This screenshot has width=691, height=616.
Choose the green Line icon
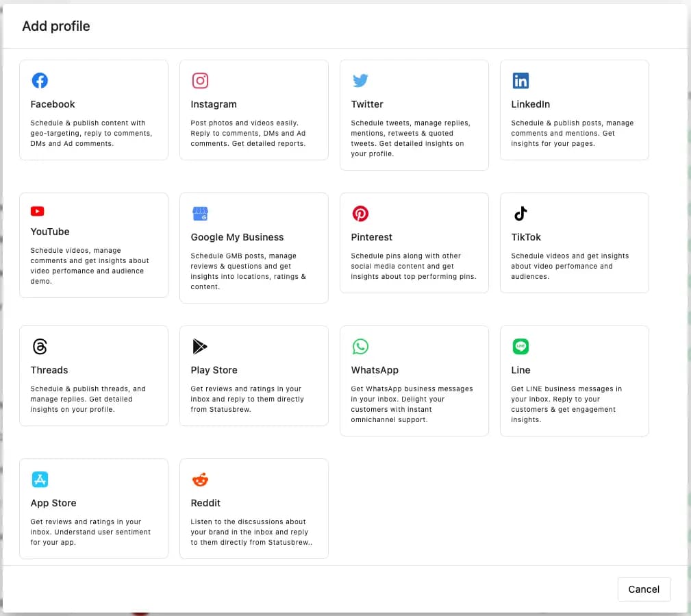520,347
